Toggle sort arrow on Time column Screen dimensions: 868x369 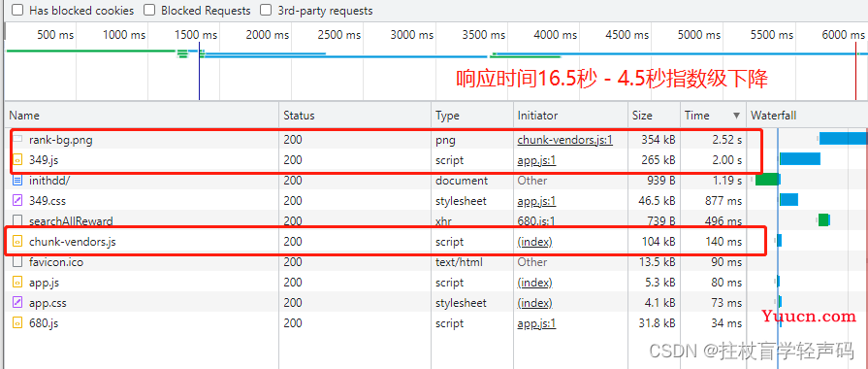click(x=736, y=116)
